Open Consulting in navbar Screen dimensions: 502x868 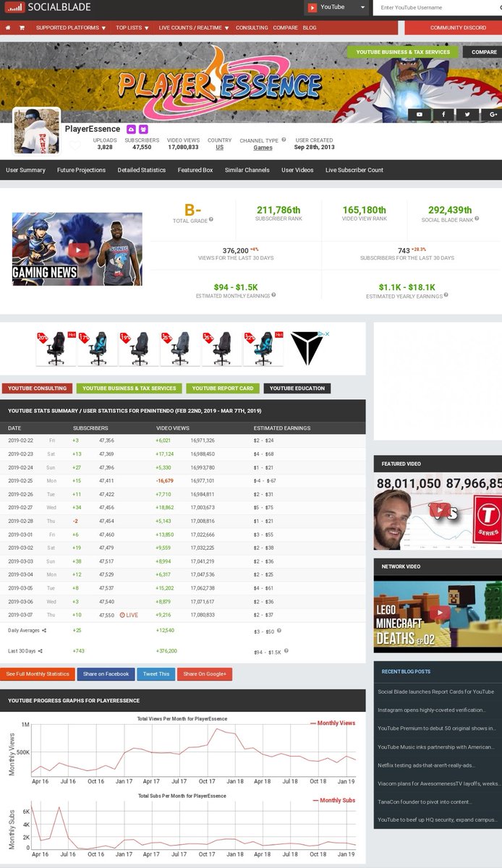(x=252, y=27)
